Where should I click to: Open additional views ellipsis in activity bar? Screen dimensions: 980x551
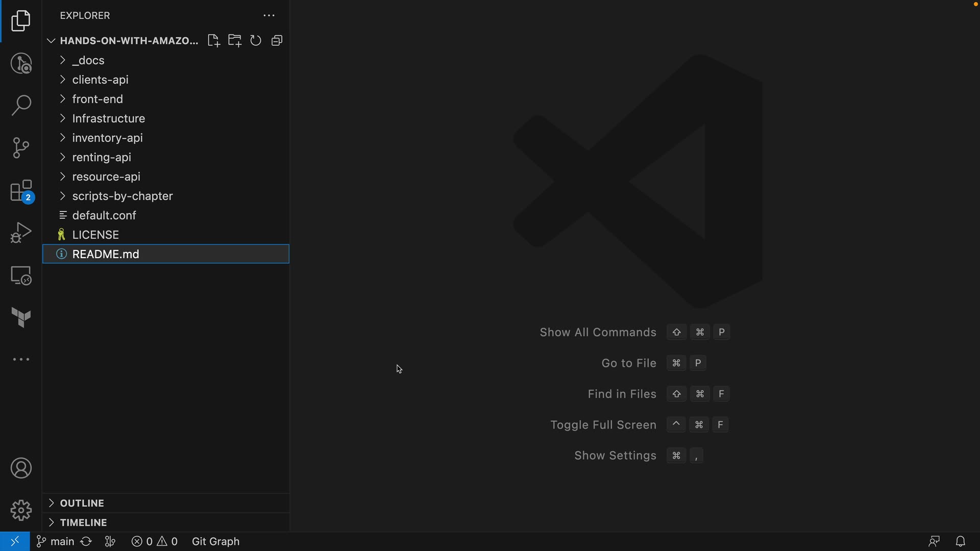click(21, 360)
